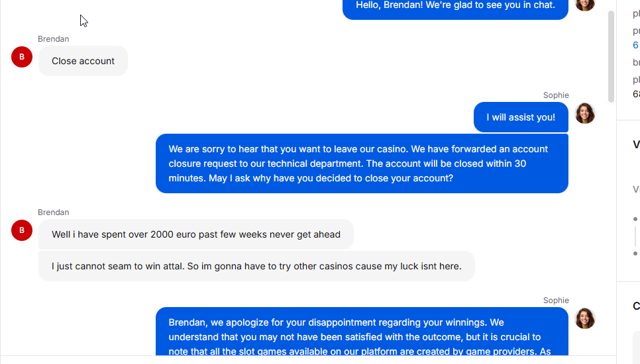Screen dimensions: 640x364
Task: Click the try other casinos message bubble
Action: (x=256, y=266)
